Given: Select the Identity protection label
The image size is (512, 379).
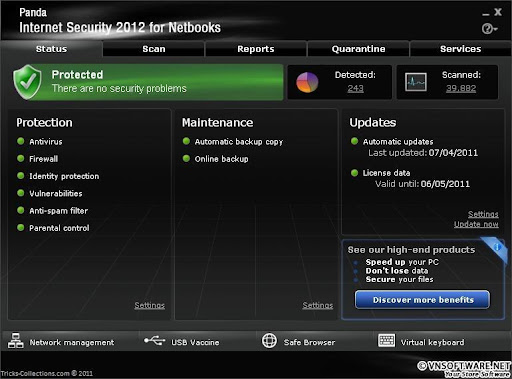Looking at the screenshot, I should (64, 176).
